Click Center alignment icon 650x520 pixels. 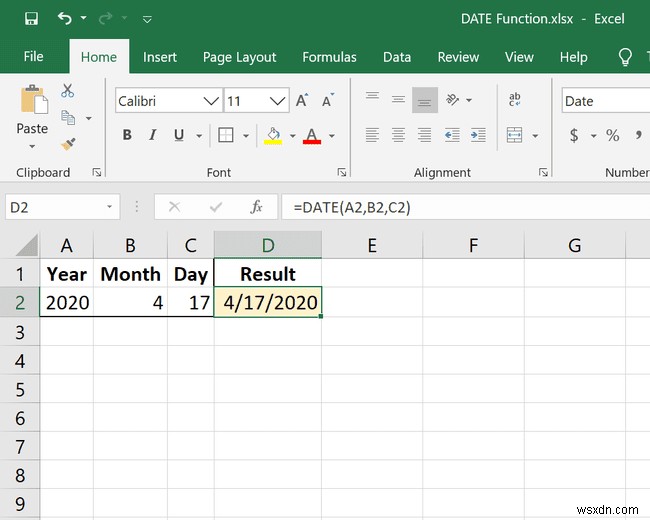(x=398, y=135)
